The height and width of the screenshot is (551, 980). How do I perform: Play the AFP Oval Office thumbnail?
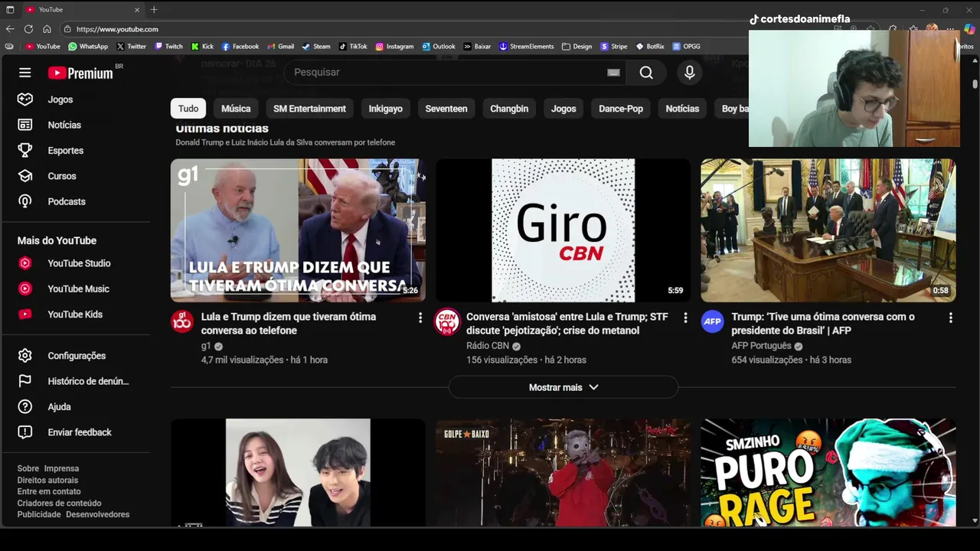click(x=828, y=230)
